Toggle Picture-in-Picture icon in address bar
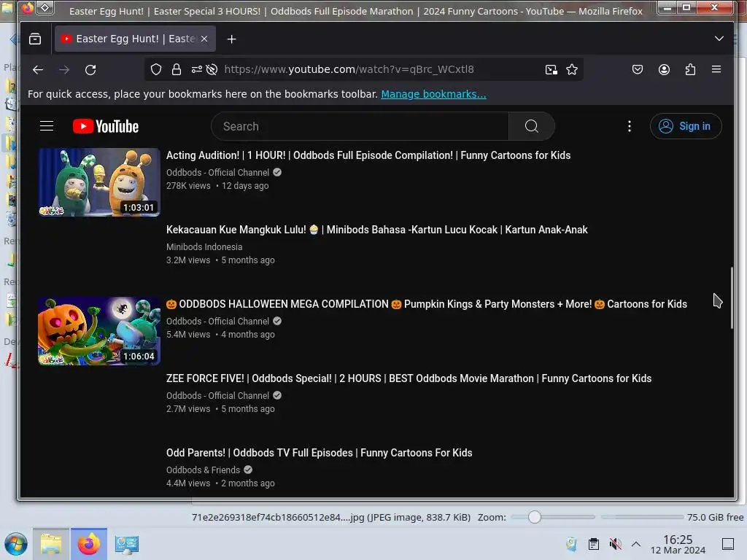This screenshot has height=560, width=747. tap(551, 69)
